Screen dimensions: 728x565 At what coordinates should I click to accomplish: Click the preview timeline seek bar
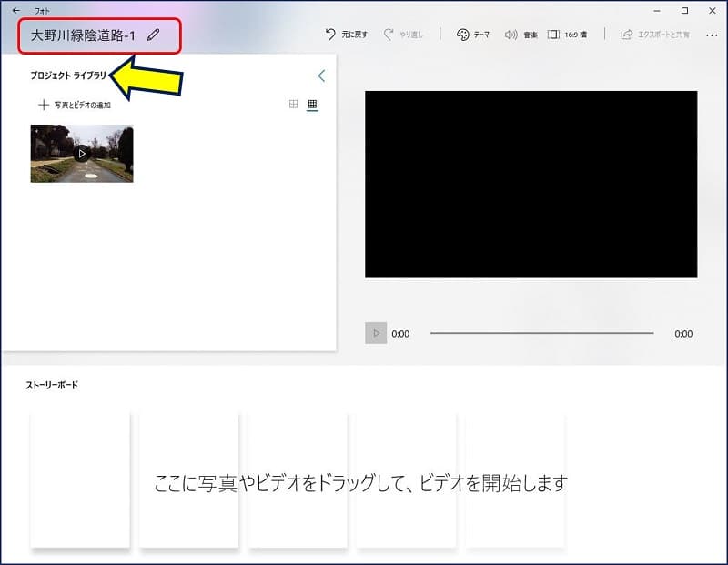coord(541,333)
